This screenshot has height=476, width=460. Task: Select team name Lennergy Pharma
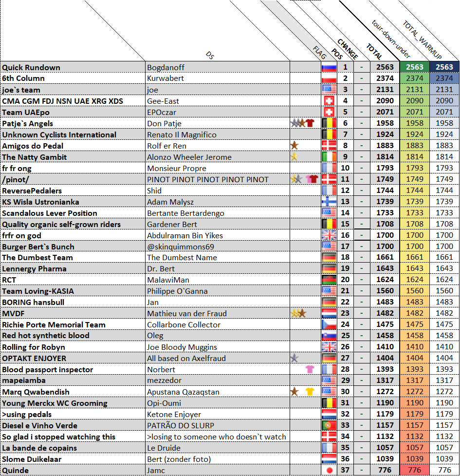(x=34, y=268)
